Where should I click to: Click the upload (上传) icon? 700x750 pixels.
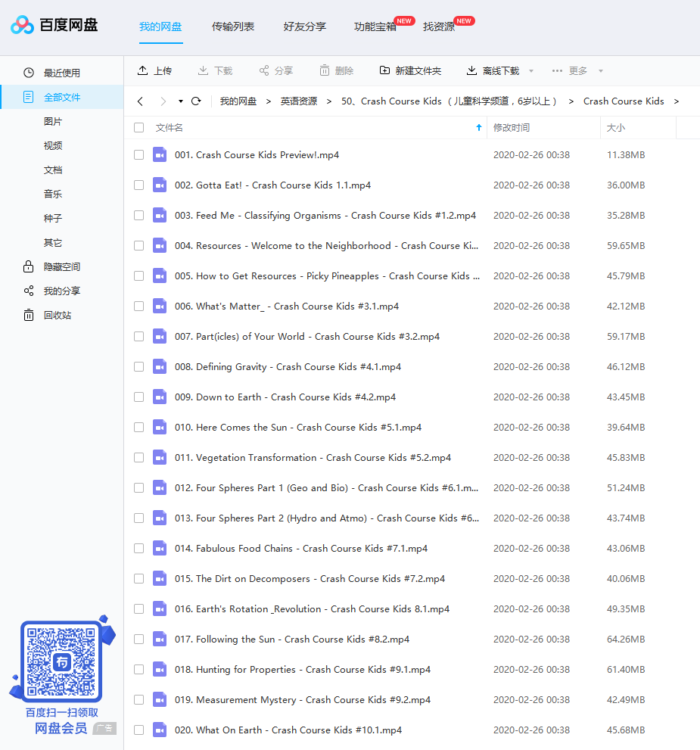tap(142, 70)
